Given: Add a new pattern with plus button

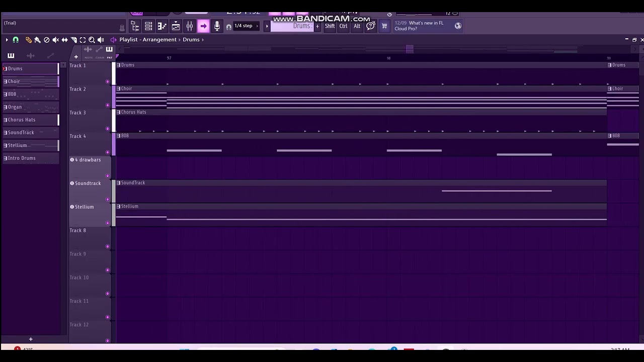Looking at the screenshot, I should click(x=317, y=26).
